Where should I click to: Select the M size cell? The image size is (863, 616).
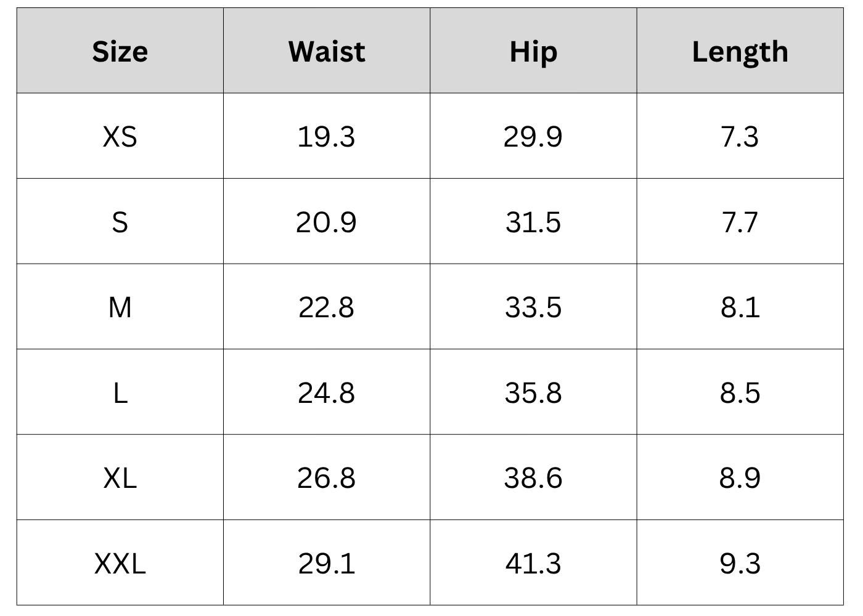pos(120,307)
